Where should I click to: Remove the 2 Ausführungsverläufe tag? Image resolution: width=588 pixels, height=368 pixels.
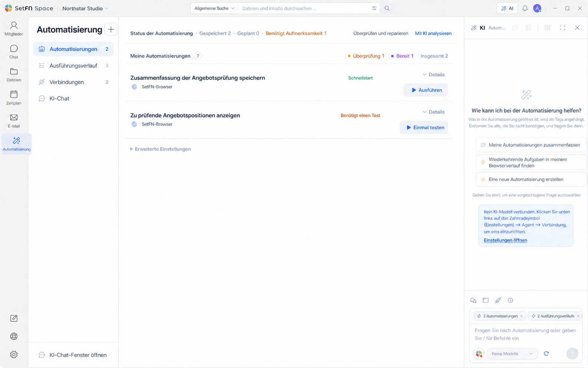[578, 316]
